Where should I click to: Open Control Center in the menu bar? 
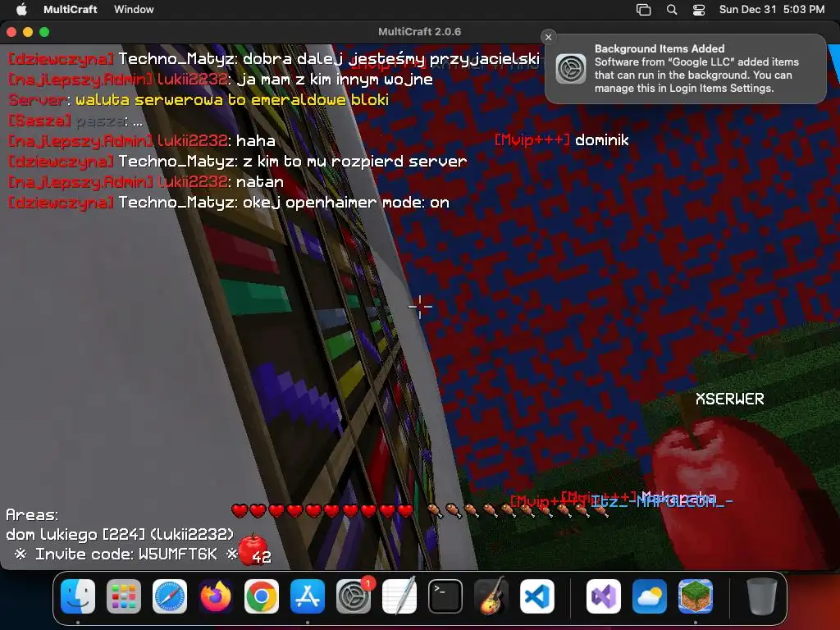699,9
